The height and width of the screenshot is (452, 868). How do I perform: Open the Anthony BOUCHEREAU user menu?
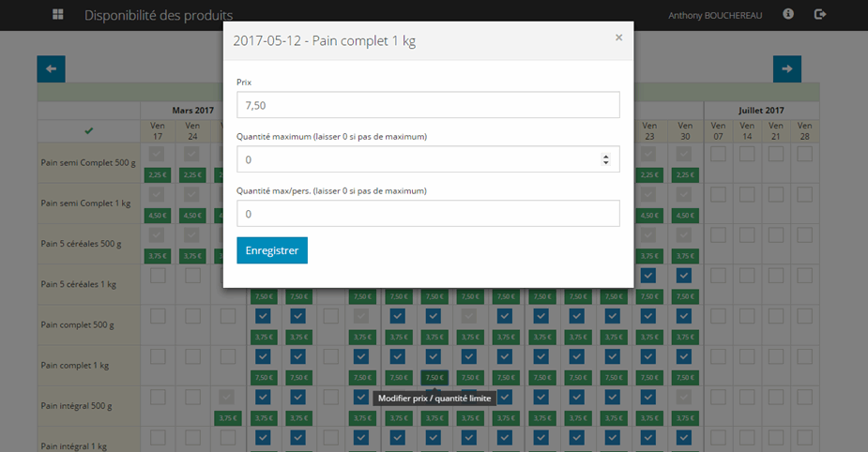point(717,16)
